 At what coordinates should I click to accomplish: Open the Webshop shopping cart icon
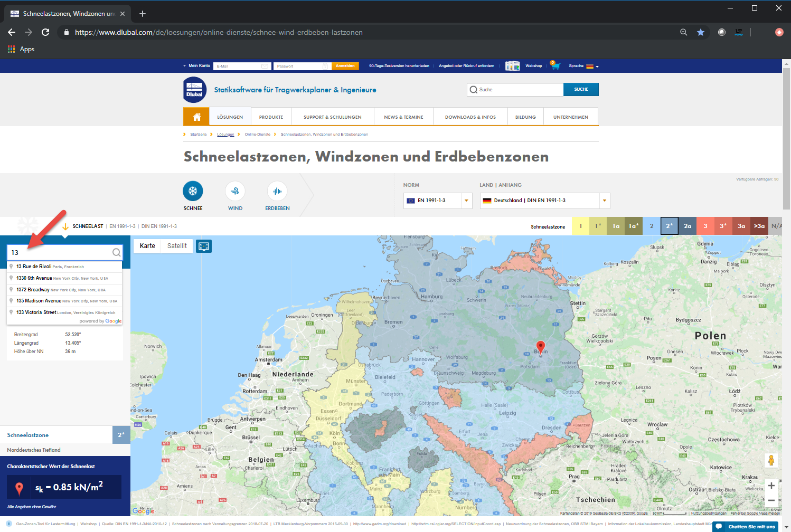(555, 65)
